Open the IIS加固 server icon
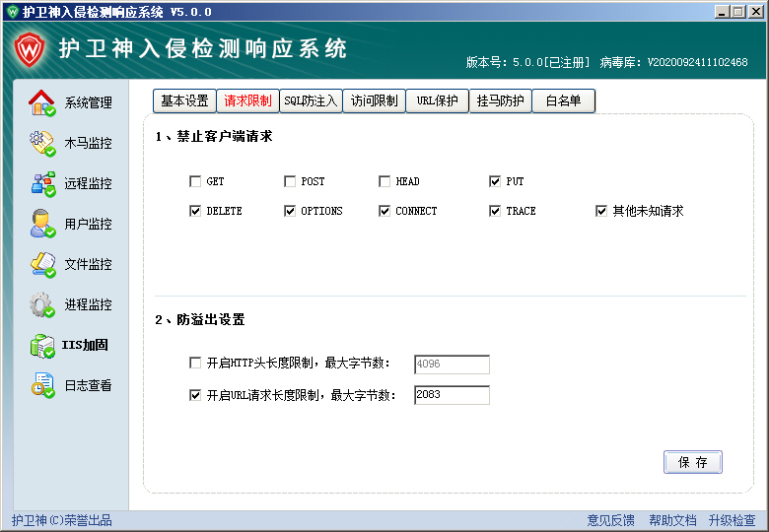The image size is (769, 532). [x=41, y=345]
